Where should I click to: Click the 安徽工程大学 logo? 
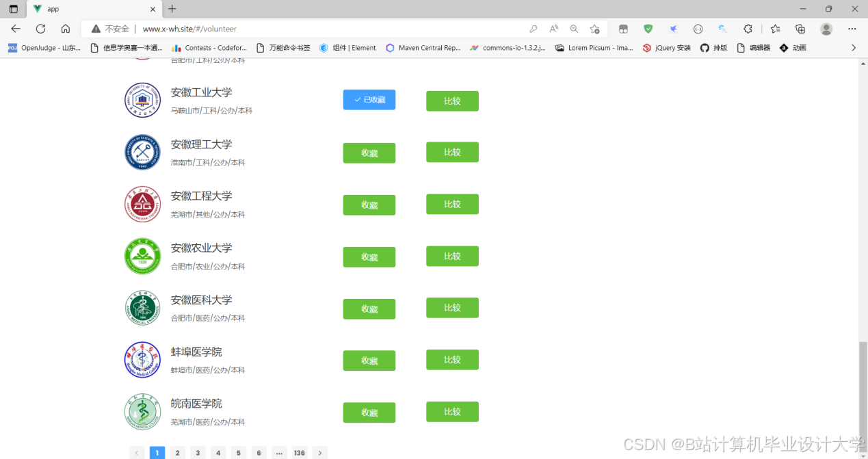pos(142,205)
